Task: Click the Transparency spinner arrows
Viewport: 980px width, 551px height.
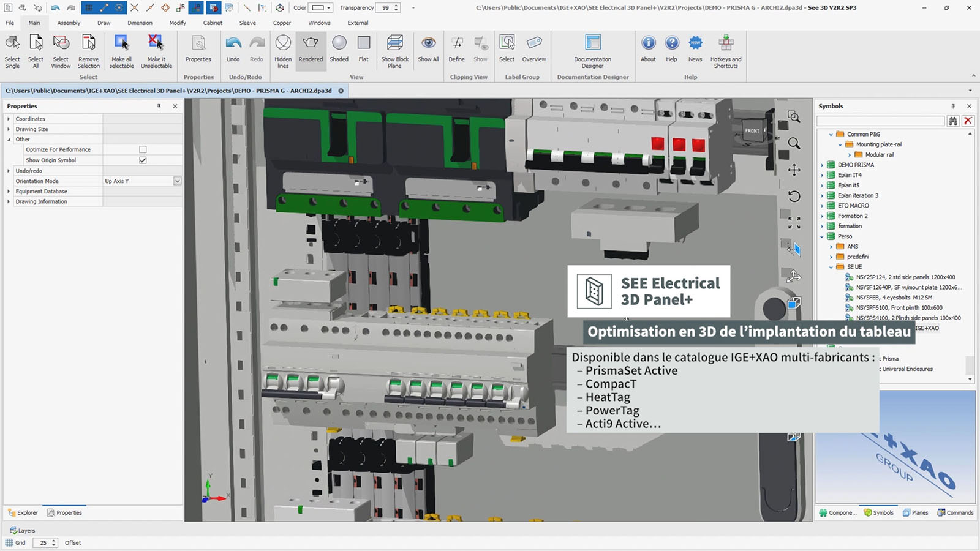Action: [x=396, y=8]
